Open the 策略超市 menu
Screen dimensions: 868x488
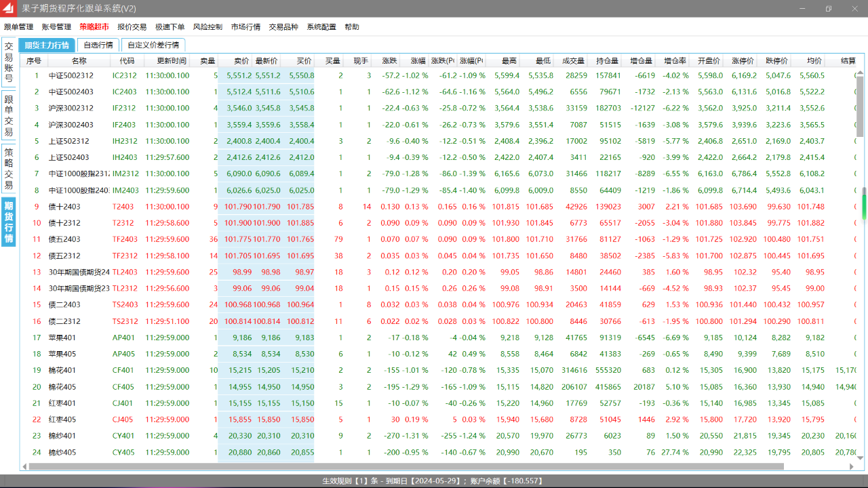click(94, 27)
